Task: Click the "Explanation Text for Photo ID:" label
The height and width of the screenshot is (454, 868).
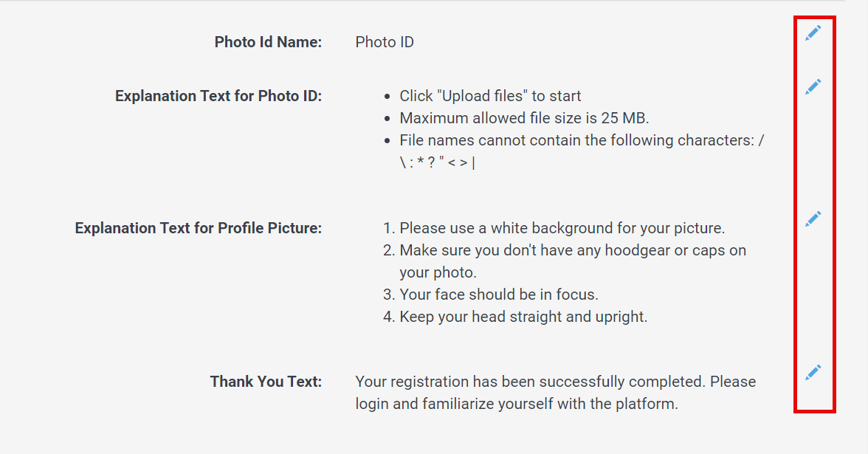Action: pyautogui.click(x=218, y=96)
